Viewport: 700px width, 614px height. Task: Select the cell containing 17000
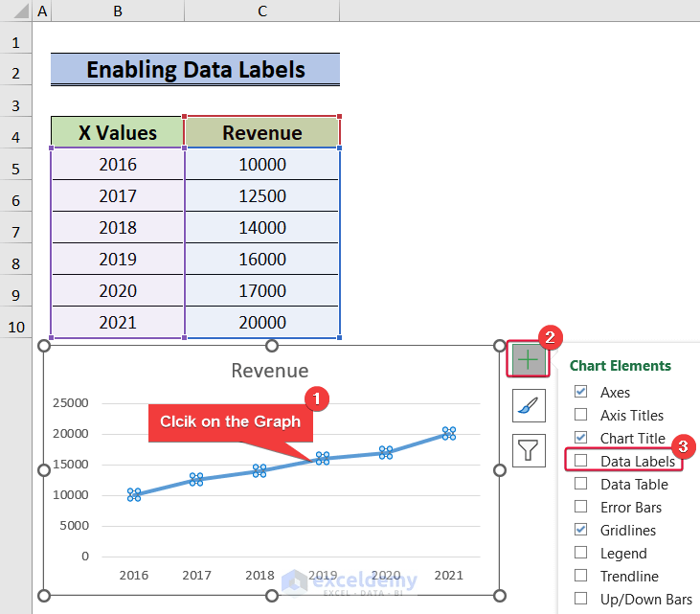pyautogui.click(x=262, y=290)
